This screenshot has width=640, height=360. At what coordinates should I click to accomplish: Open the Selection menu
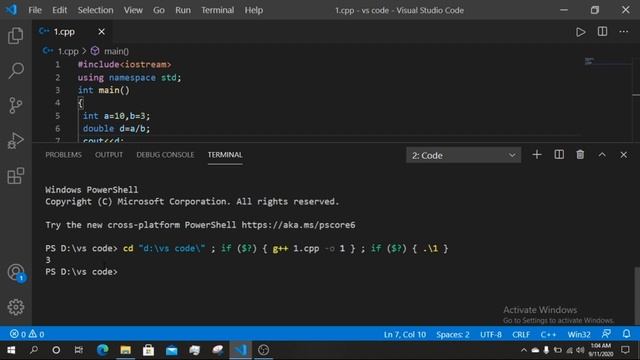tap(96, 10)
